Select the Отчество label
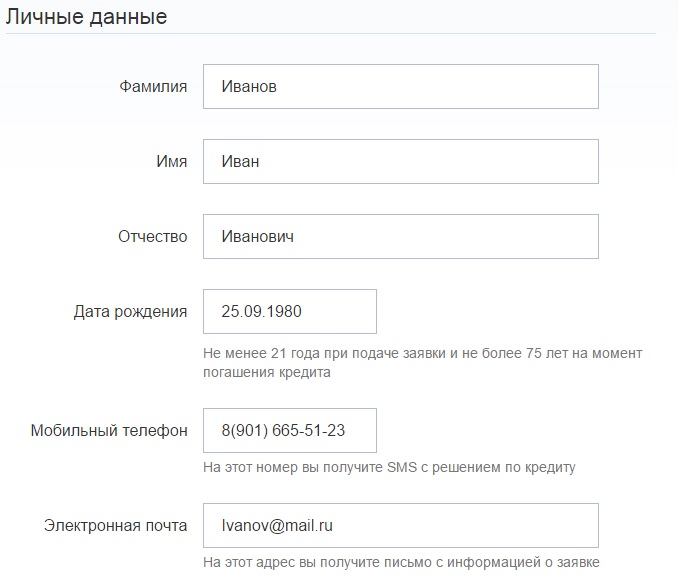The height and width of the screenshot is (576, 678). [152, 237]
